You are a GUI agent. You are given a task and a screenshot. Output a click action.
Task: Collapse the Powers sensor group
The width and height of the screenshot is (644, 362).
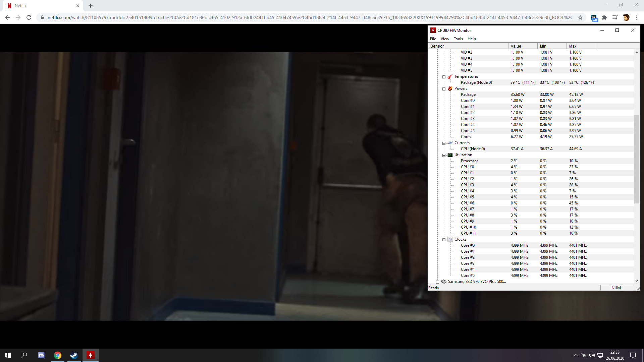coord(444,89)
